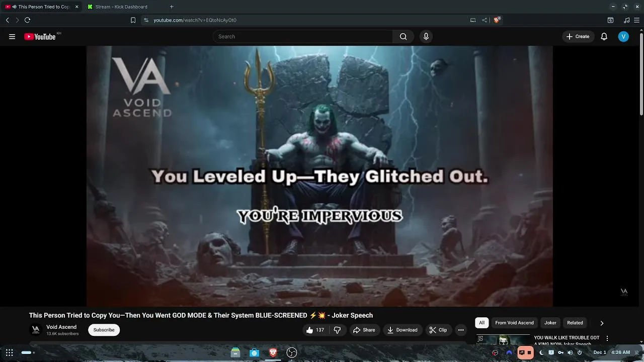Open the YouTube hamburger guide menu
Screen dimensions: 644x362
tap(12, 37)
